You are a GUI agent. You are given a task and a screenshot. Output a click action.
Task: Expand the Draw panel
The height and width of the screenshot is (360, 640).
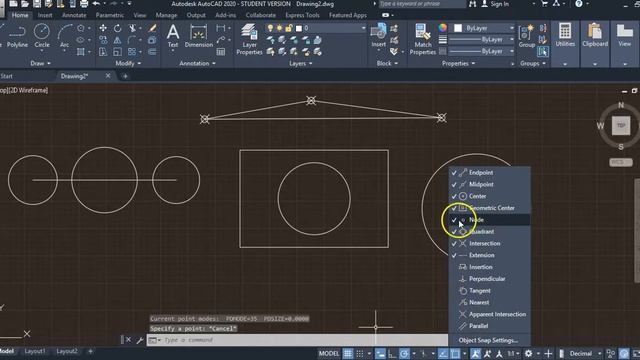[40, 63]
